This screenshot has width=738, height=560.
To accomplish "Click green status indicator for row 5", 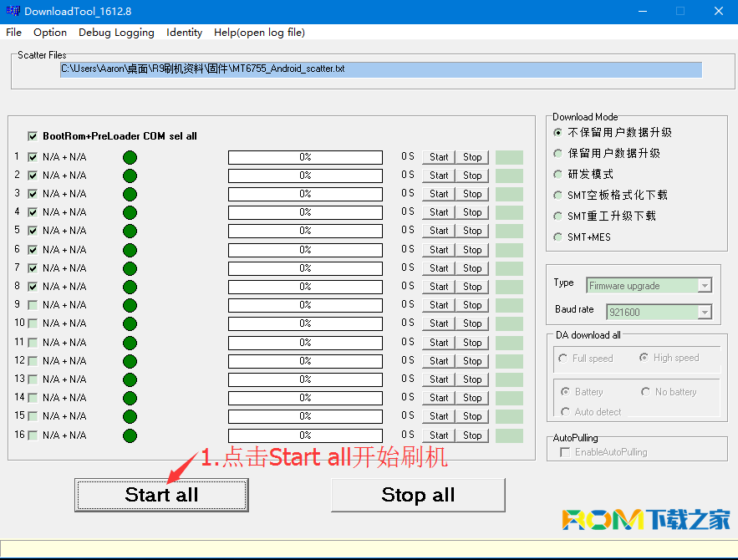I will point(130,231).
